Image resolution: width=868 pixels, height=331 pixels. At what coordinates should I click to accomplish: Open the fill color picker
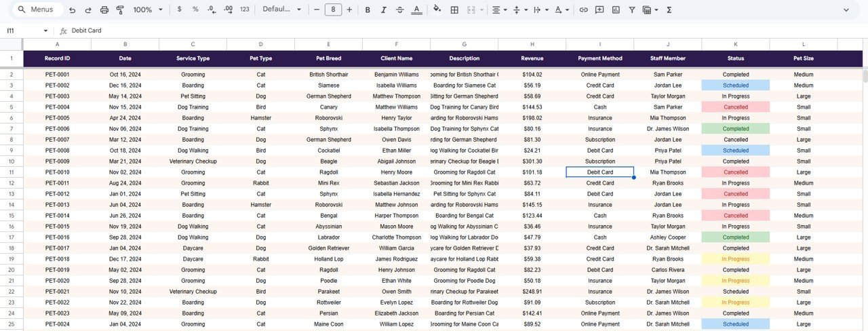[437, 10]
